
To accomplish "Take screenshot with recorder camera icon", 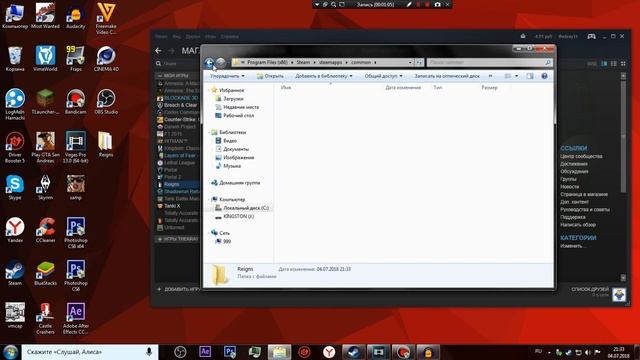I will point(437,4).
